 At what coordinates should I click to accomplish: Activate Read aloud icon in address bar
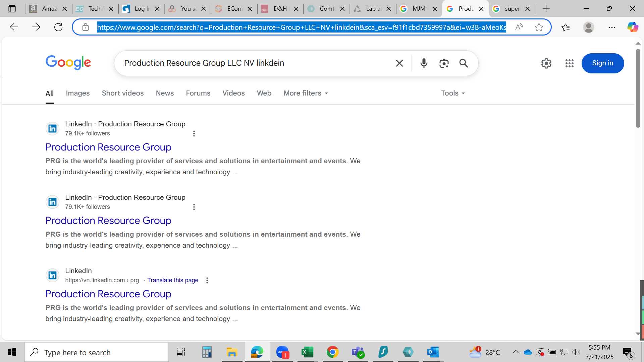tap(519, 27)
